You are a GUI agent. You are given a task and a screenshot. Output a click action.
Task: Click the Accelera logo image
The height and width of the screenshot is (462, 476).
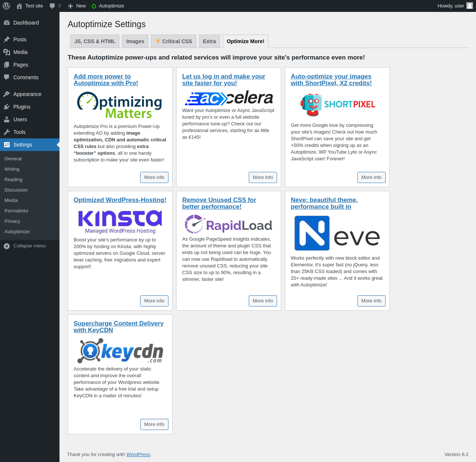(229, 98)
